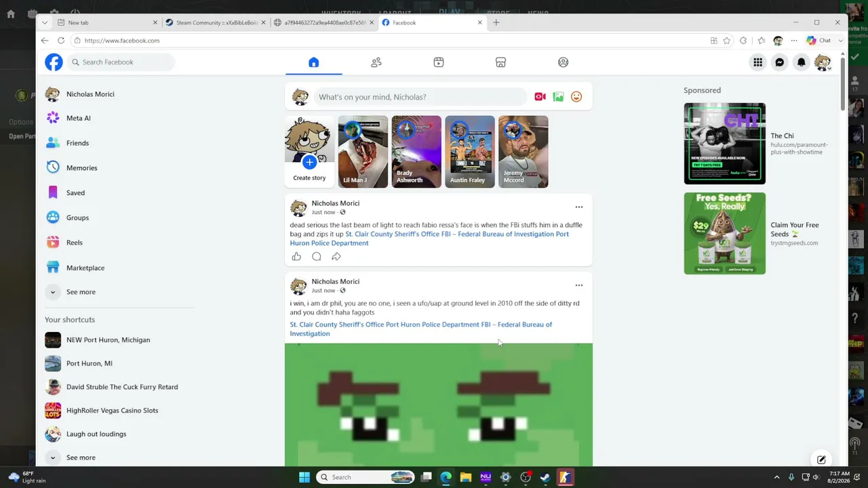Open browser Extensions puzzle icon
Screen dimensions: 868x488
tap(743, 41)
